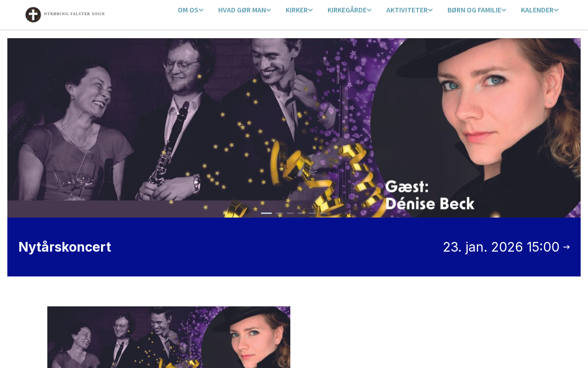Expand the KIRKER dropdown chevron
This screenshot has width=588, height=368.
click(x=311, y=10)
